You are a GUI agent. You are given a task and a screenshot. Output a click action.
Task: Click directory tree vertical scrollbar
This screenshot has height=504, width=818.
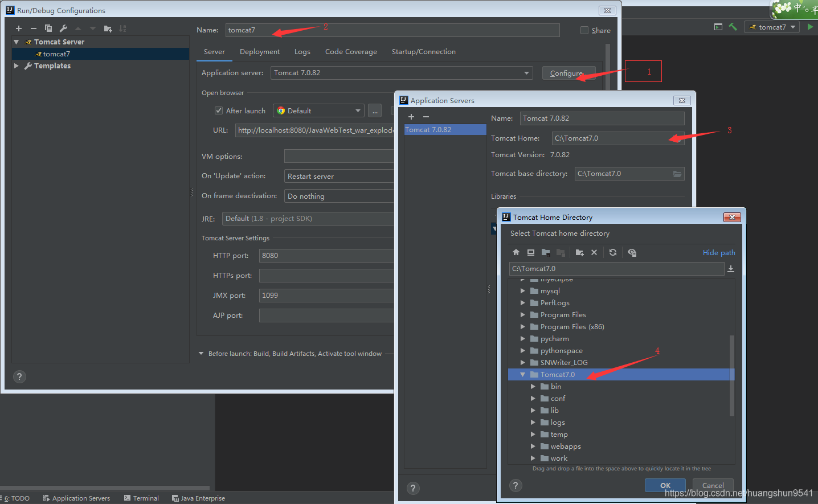(732, 376)
